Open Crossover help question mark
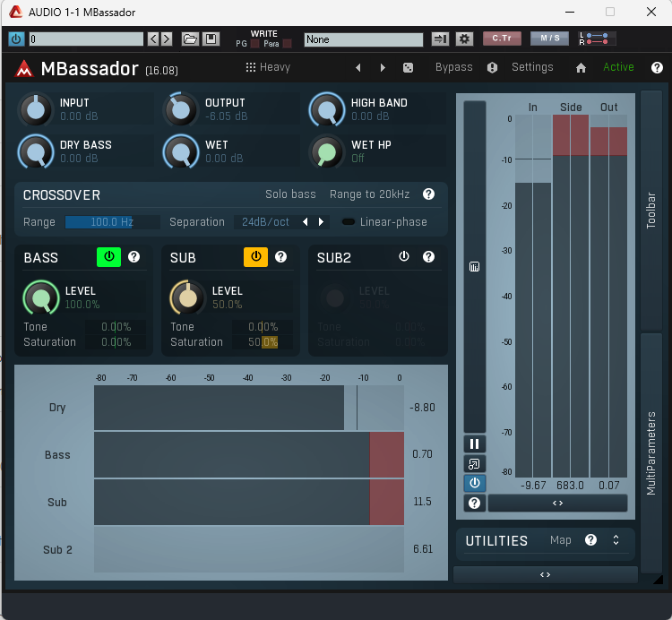 point(428,194)
